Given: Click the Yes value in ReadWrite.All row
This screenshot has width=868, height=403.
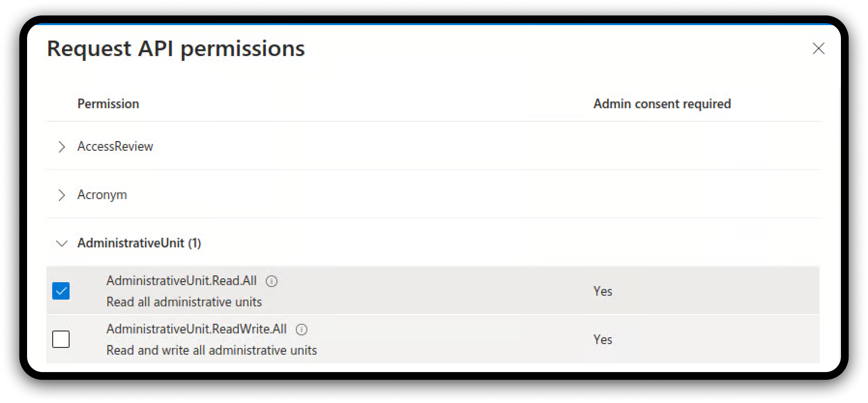Looking at the screenshot, I should (x=603, y=340).
